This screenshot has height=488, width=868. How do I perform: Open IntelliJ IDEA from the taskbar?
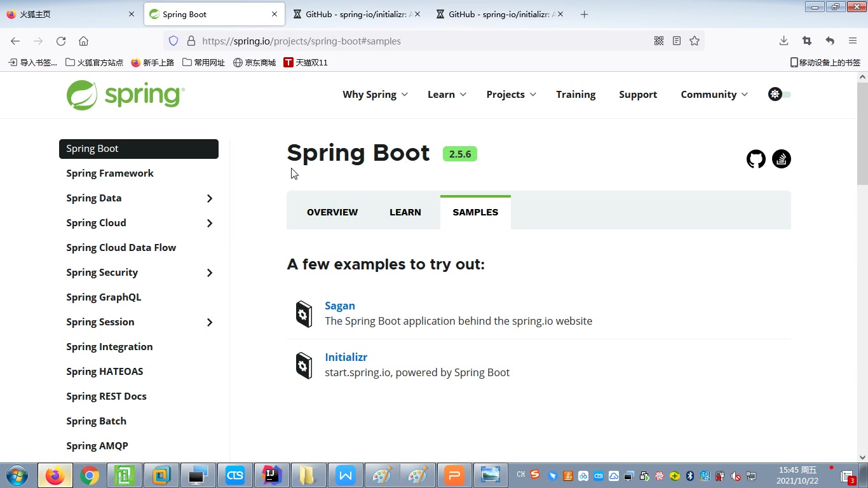point(272,475)
